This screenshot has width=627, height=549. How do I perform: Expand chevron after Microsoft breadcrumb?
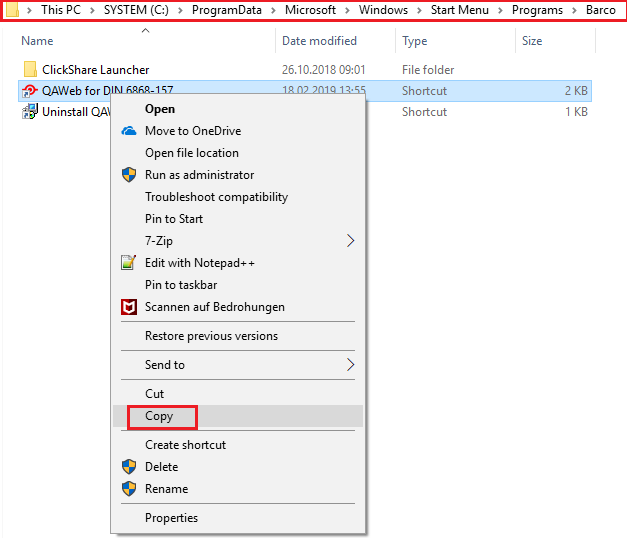pyautogui.click(x=347, y=10)
